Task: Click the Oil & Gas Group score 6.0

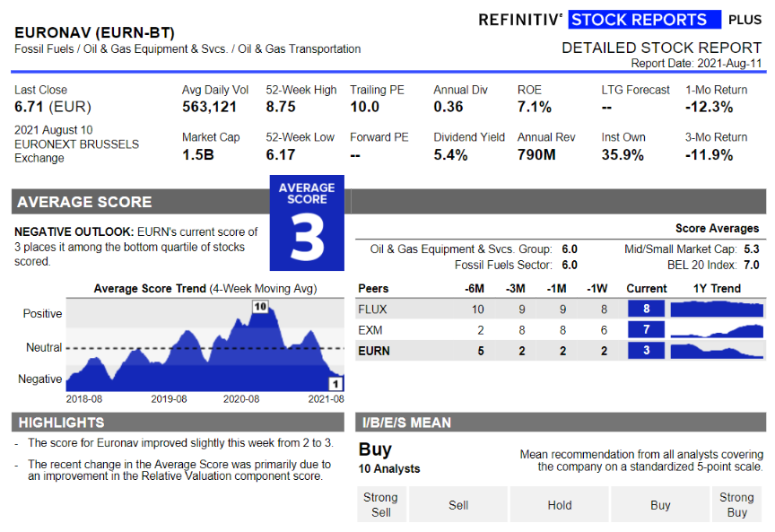Action: (570, 249)
